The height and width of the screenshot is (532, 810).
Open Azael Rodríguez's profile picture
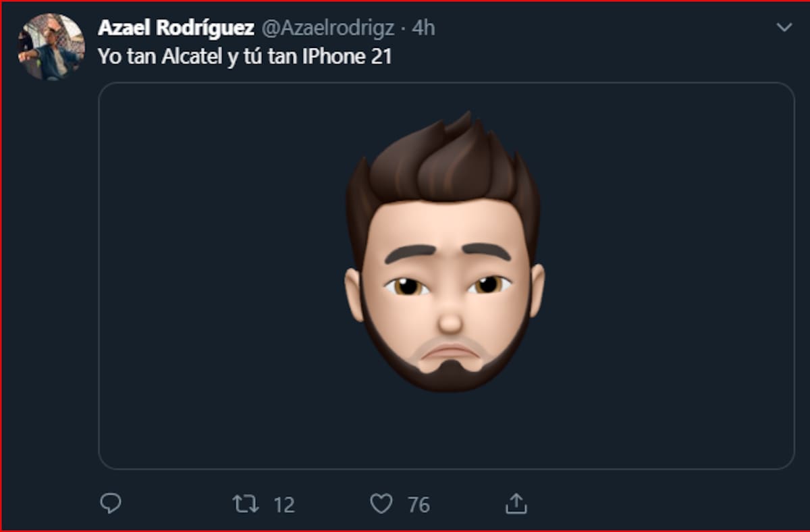tap(51, 47)
